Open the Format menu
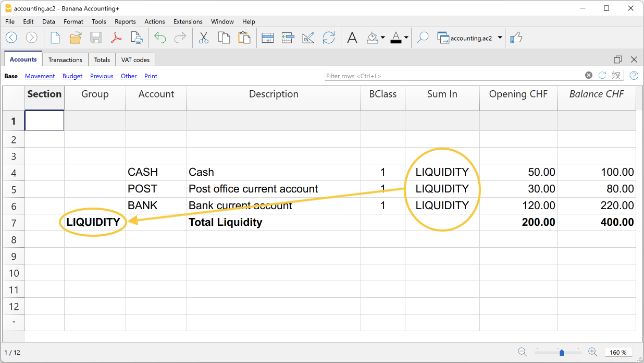This screenshot has width=644, height=363. coord(73,21)
